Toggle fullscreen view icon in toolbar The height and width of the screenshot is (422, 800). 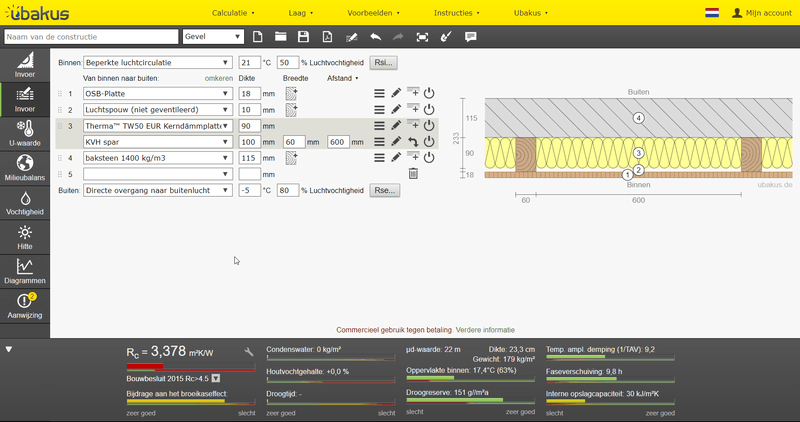[422, 37]
